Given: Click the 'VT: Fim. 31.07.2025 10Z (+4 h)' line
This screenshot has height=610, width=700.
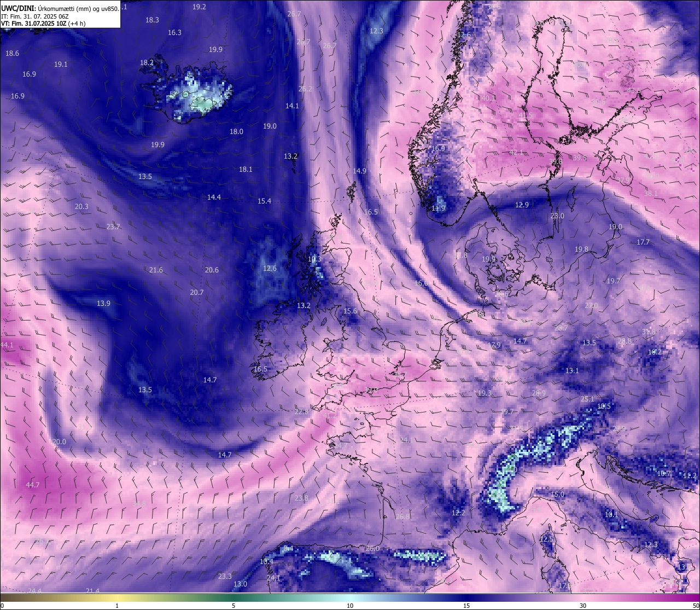Looking at the screenshot, I should [x=43, y=24].
